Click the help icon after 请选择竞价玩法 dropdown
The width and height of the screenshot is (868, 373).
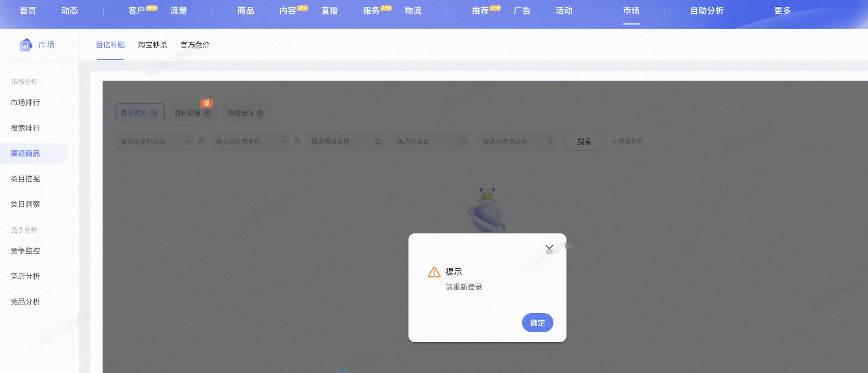[x=201, y=142]
